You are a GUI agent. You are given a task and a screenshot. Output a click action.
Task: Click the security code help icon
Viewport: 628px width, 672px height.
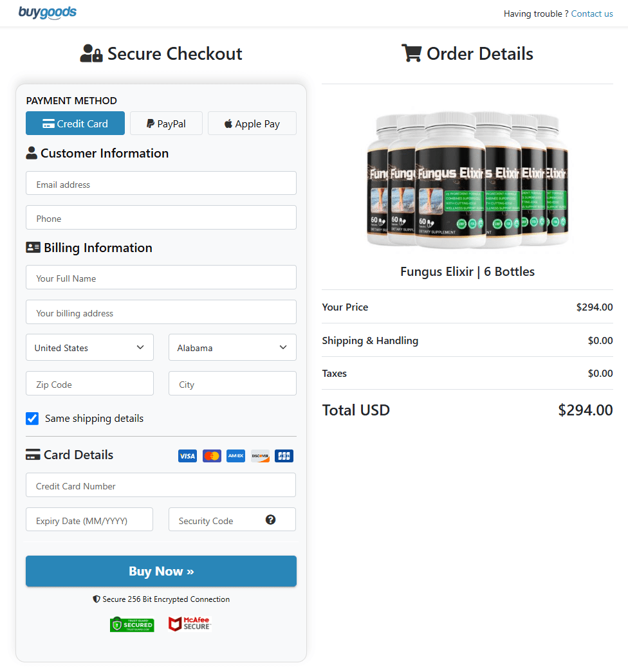pos(270,520)
